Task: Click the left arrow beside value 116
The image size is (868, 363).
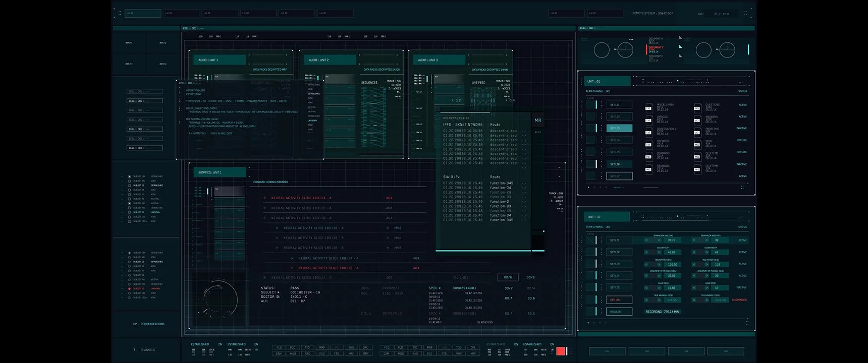Action: pyautogui.click(x=694, y=264)
